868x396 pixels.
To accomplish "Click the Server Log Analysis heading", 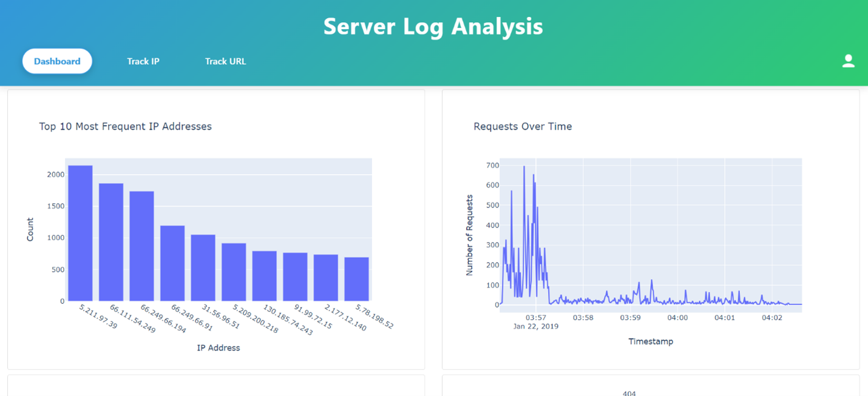I will (433, 27).
